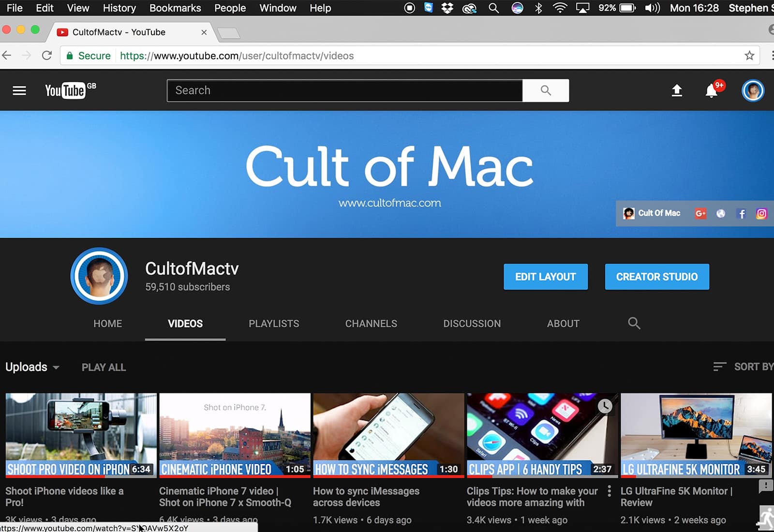The height and width of the screenshot is (532, 774).
Task: Open more options for Clips Tips video
Action: pyautogui.click(x=609, y=491)
